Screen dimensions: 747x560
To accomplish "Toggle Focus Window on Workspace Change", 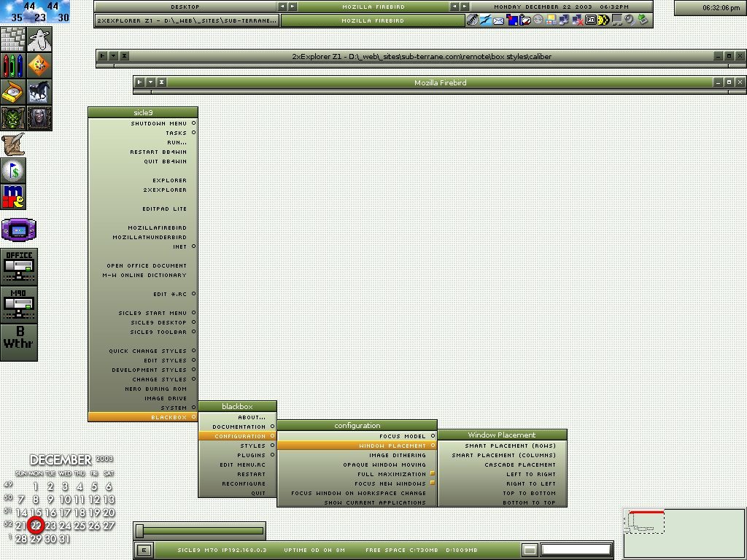I will click(357, 494).
